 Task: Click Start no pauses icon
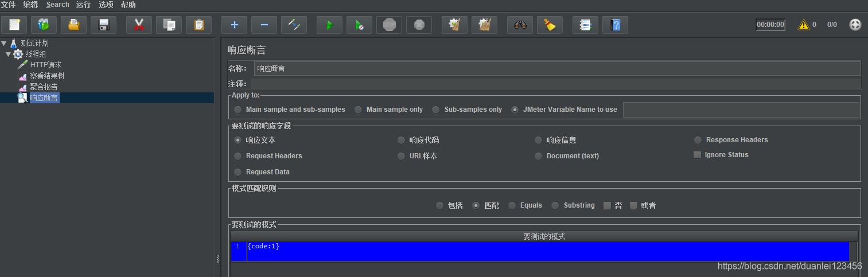click(x=359, y=25)
